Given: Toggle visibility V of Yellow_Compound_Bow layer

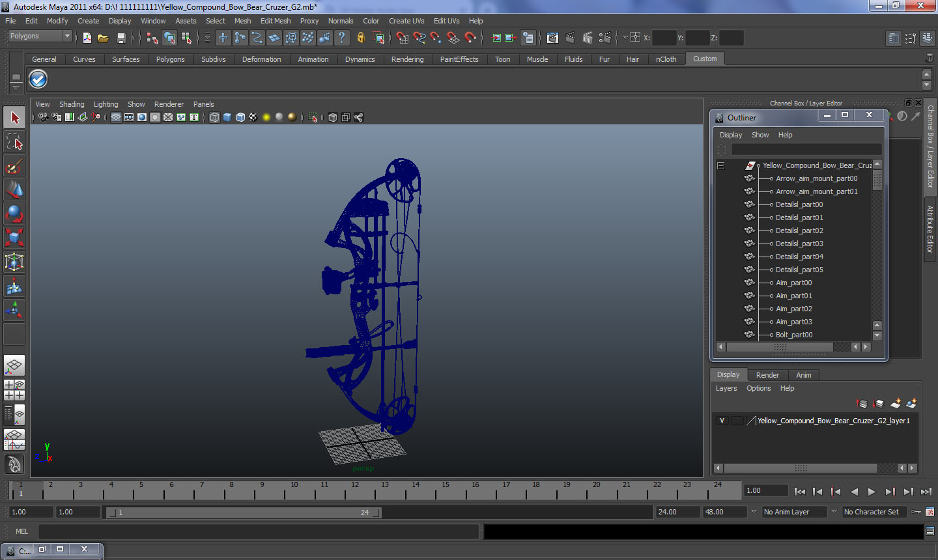Looking at the screenshot, I should coord(722,421).
